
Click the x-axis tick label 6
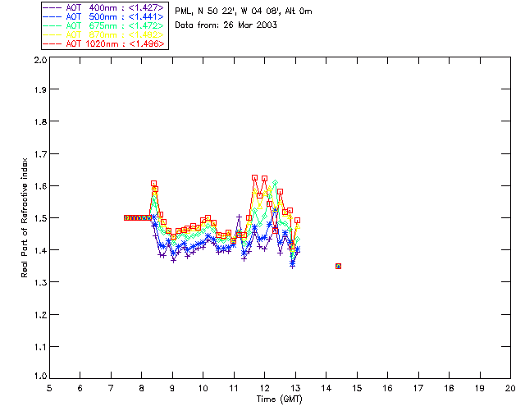click(x=80, y=389)
